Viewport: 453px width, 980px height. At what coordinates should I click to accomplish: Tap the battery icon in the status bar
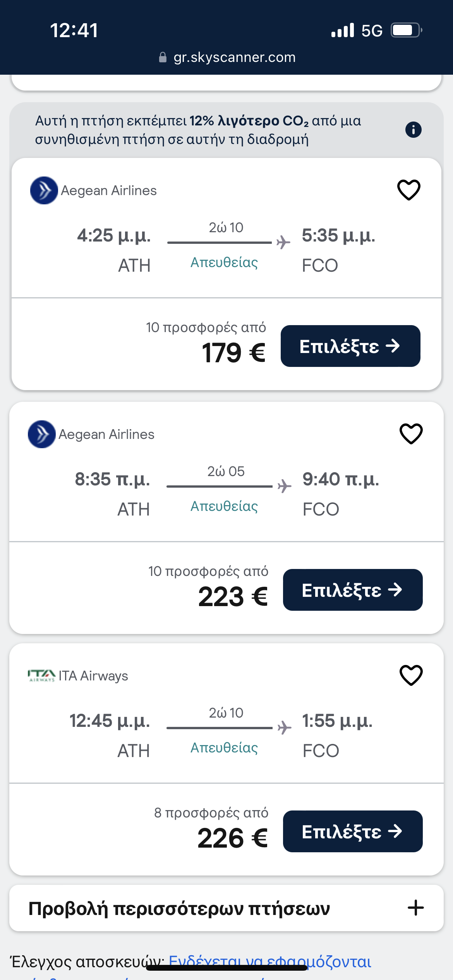[x=406, y=30]
